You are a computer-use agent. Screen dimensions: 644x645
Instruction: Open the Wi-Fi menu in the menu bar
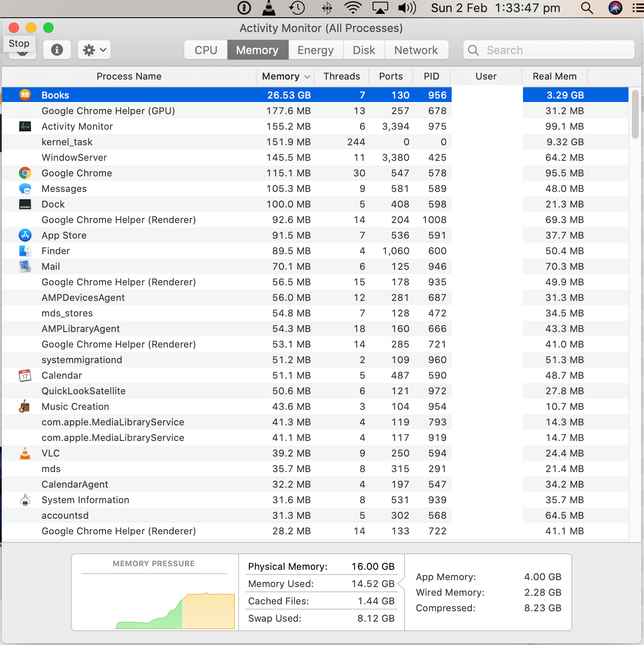click(352, 8)
